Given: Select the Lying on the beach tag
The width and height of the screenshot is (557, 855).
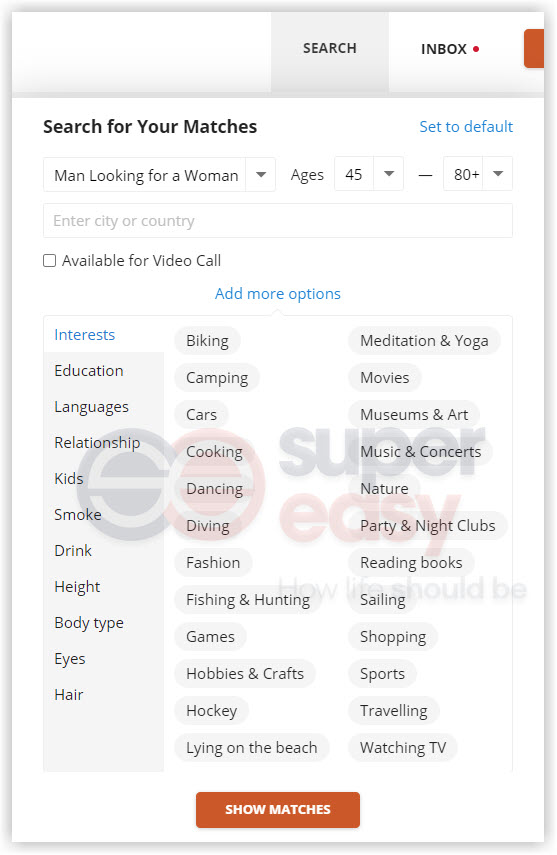Looking at the screenshot, I should (251, 748).
